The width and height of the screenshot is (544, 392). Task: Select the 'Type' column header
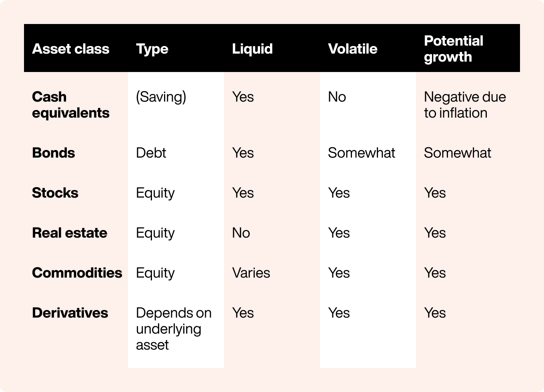point(152,49)
